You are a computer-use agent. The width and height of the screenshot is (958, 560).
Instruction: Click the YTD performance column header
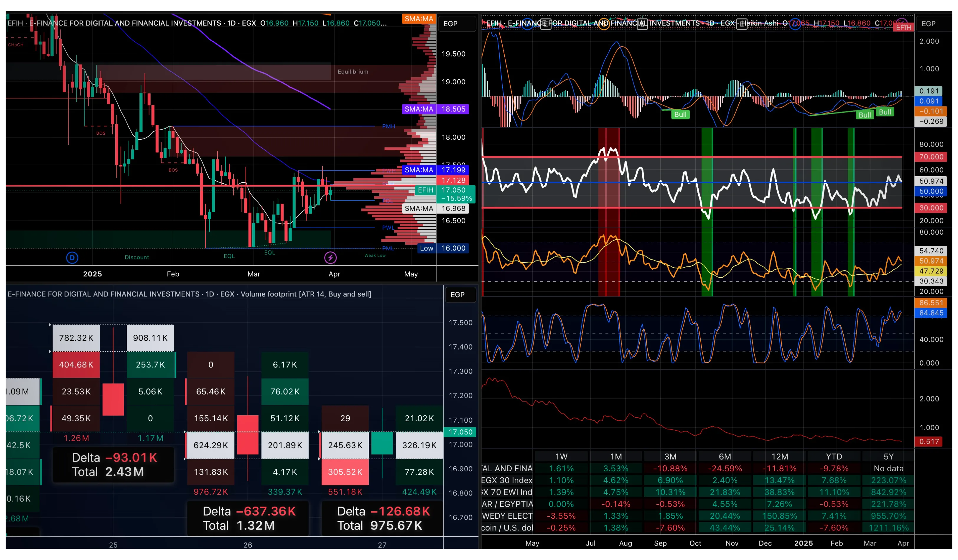(834, 457)
